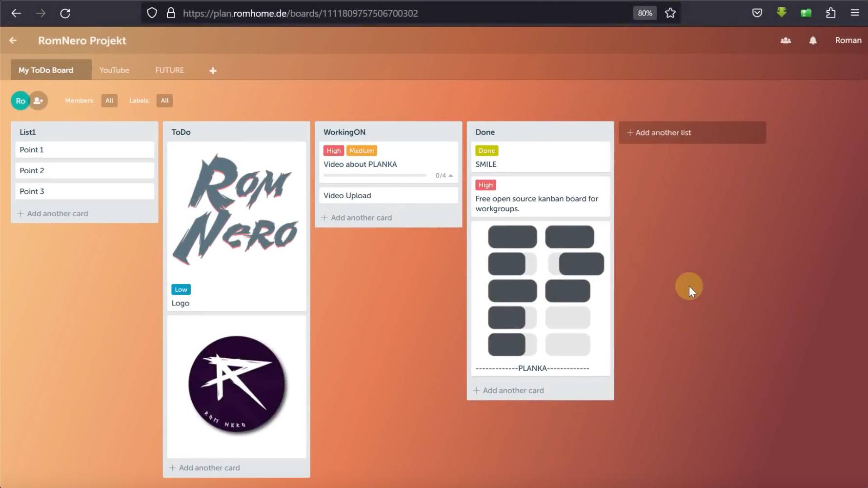Viewport: 868px width, 488px height.
Task: Open the Pocket save icon
Action: (x=757, y=13)
